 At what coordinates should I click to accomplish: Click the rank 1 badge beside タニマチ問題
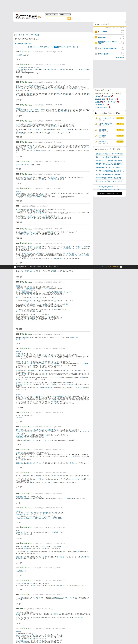(x=96, y=32)
